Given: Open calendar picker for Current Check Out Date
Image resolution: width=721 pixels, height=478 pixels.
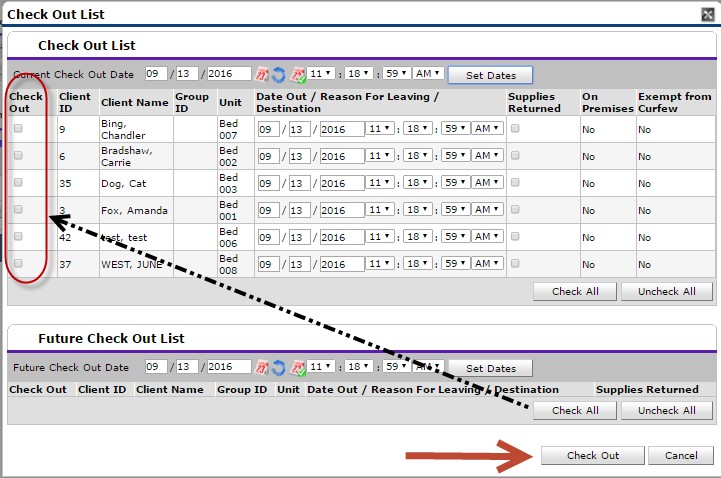Looking at the screenshot, I should pyautogui.click(x=262, y=74).
